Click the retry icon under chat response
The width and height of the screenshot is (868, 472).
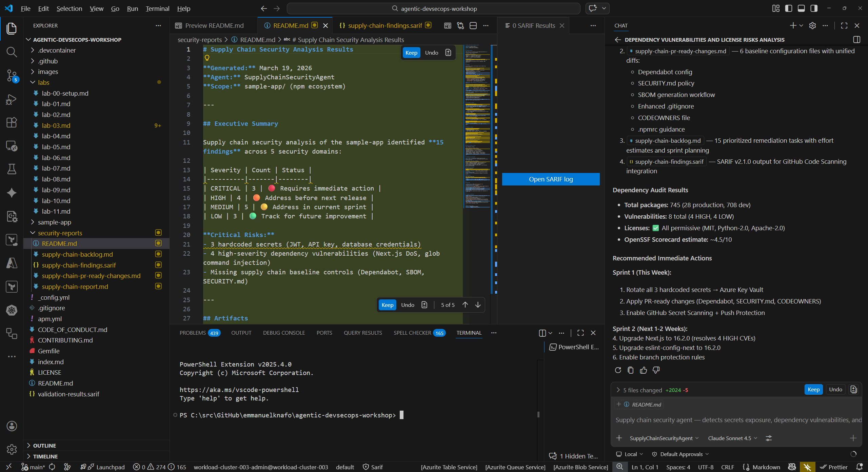(x=618, y=370)
